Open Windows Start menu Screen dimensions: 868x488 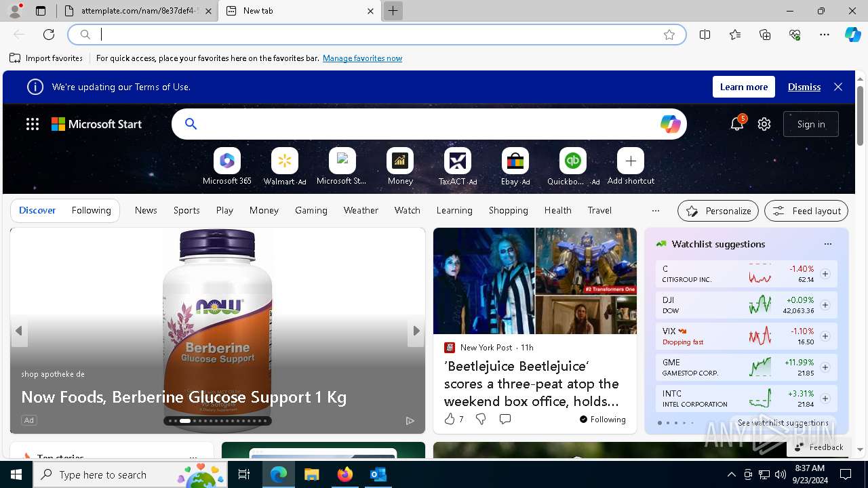[16, 474]
